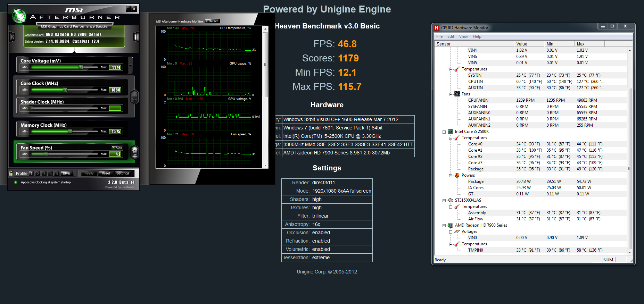Open the View menu in Hardware Monitor

tap(463, 36)
